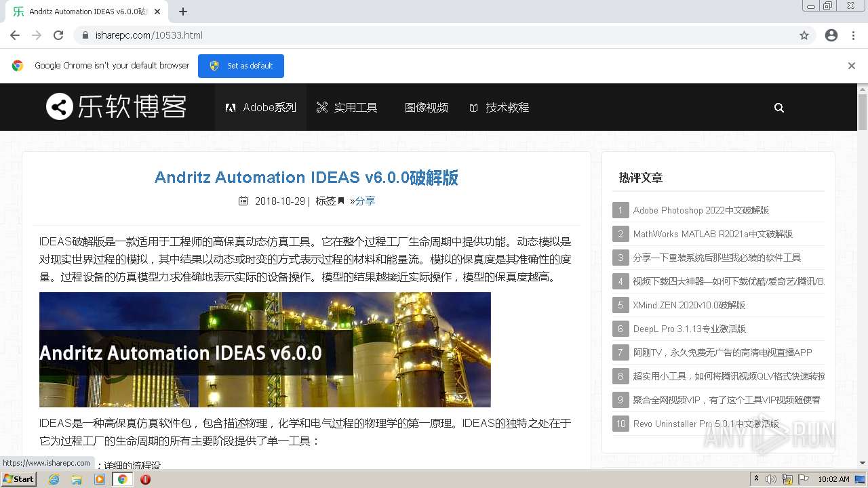Click the 2018-10-29 post date

[280, 201]
